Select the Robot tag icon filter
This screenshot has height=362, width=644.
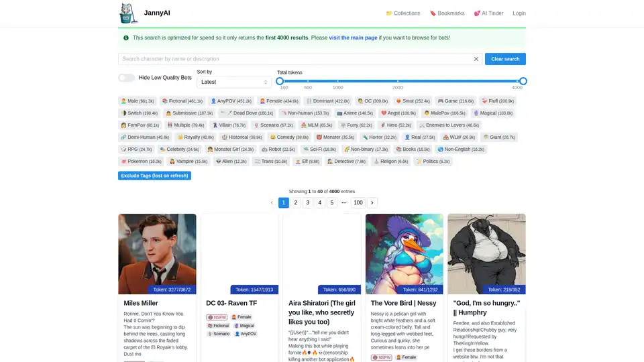[264, 149]
